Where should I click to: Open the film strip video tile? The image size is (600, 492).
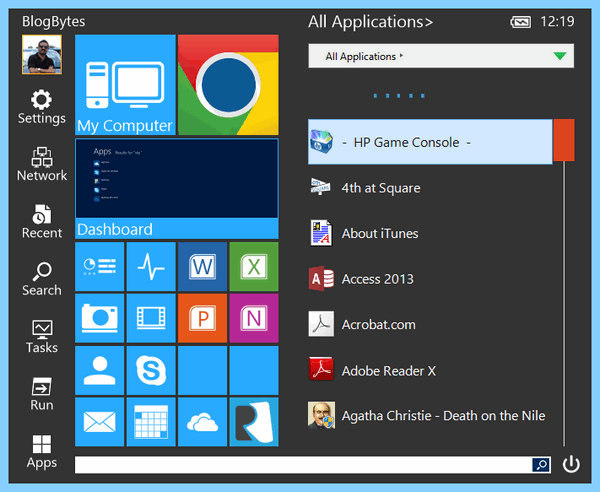[x=151, y=318]
